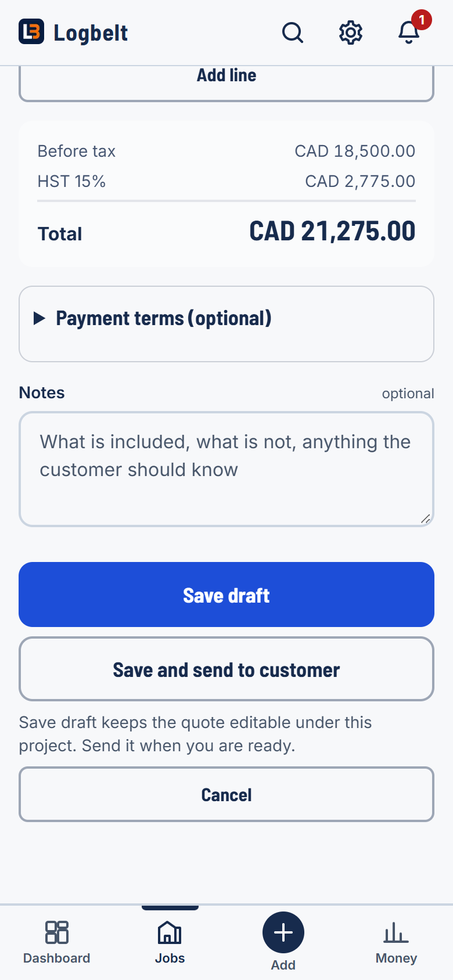Save the quote as a draft

[x=227, y=595]
